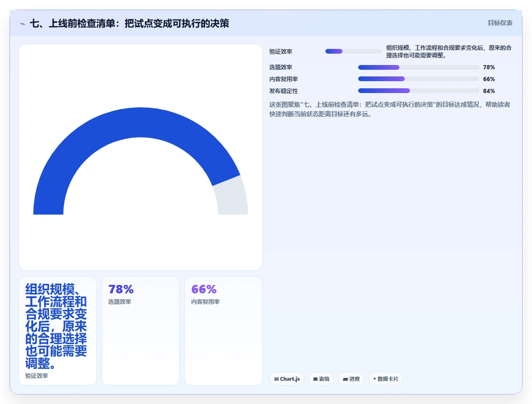Click the 目标仪表 label in header
The image size is (532, 404).
[x=500, y=23]
